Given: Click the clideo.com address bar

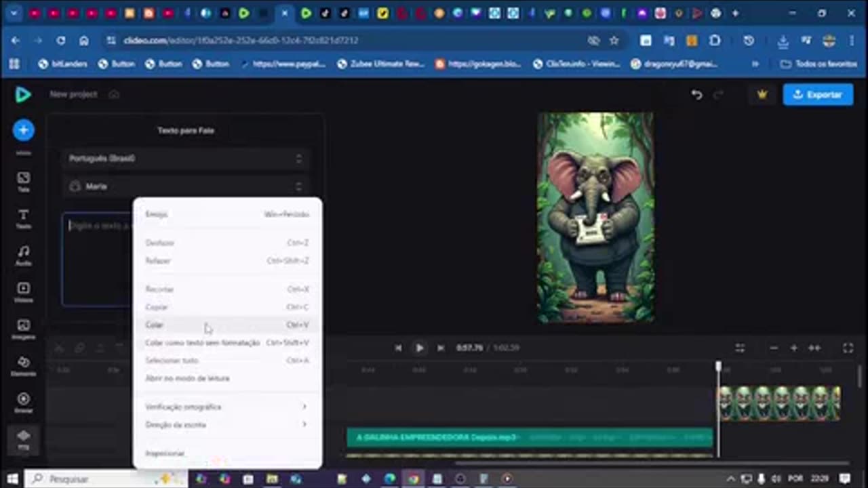Looking at the screenshot, I should (x=346, y=41).
